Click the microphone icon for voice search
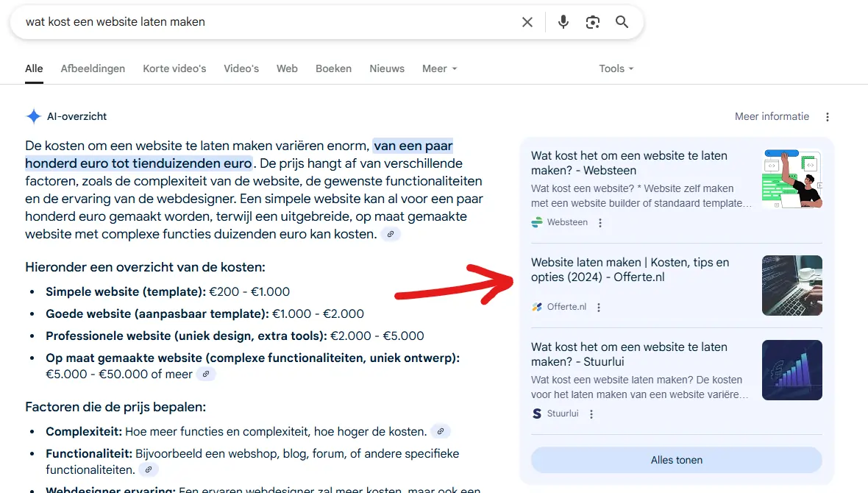 (x=563, y=22)
